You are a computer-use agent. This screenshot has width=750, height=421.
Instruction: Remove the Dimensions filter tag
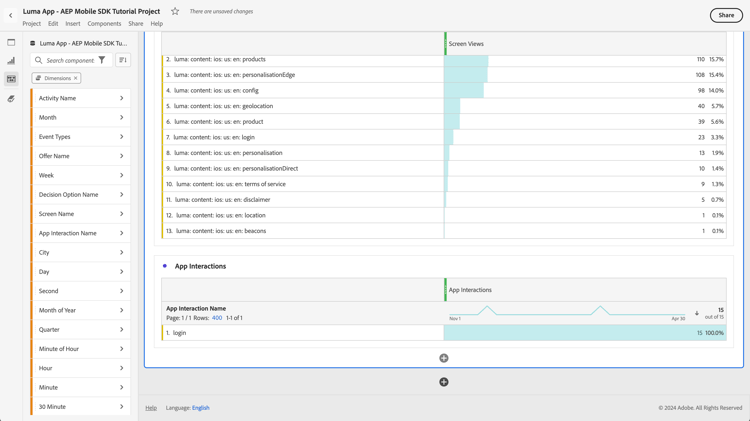pos(76,78)
